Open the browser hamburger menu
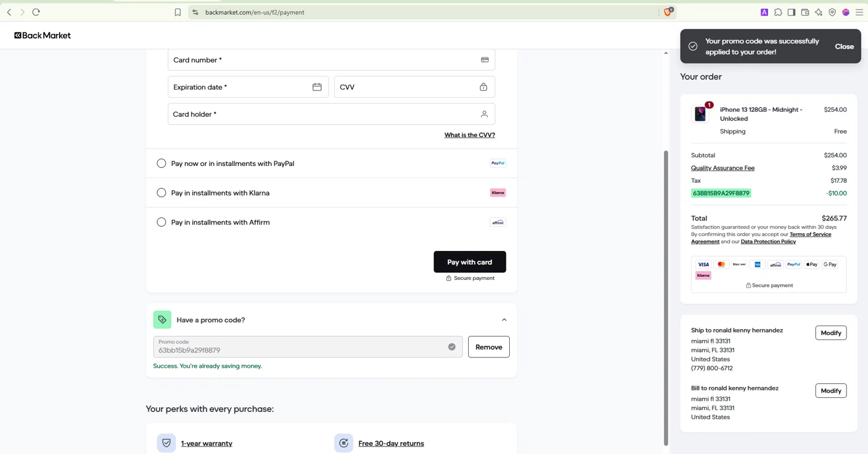Screen dimensions: 868x454 tap(859, 12)
